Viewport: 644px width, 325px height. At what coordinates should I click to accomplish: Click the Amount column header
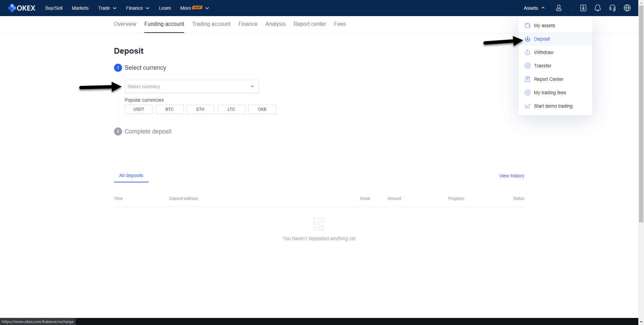click(x=394, y=199)
